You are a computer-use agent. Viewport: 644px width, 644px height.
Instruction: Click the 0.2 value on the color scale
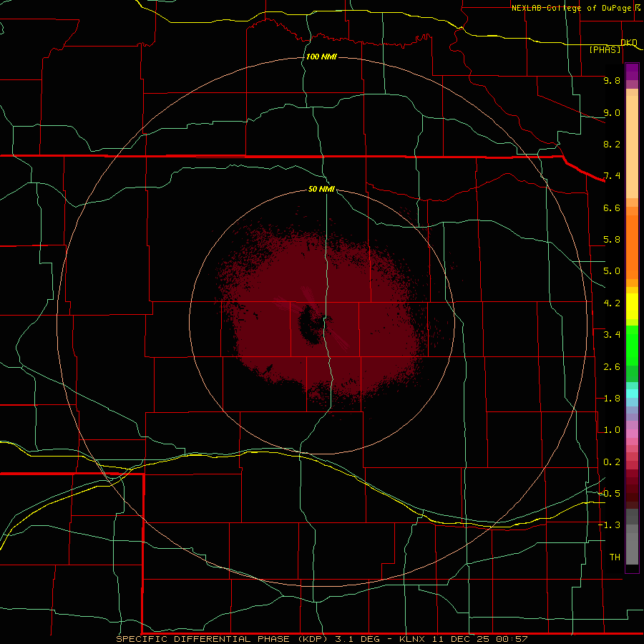tap(612, 462)
